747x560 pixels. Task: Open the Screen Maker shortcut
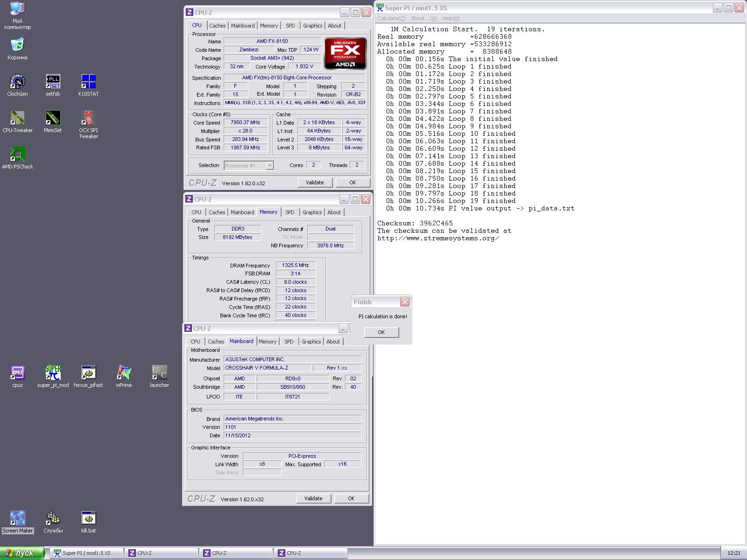(17, 522)
